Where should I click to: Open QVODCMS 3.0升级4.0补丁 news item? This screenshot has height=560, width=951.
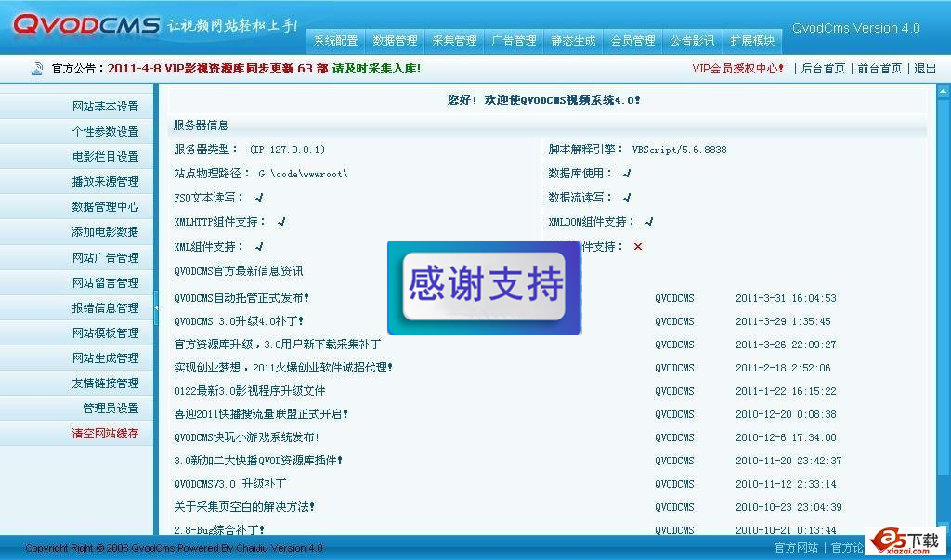click(x=239, y=321)
